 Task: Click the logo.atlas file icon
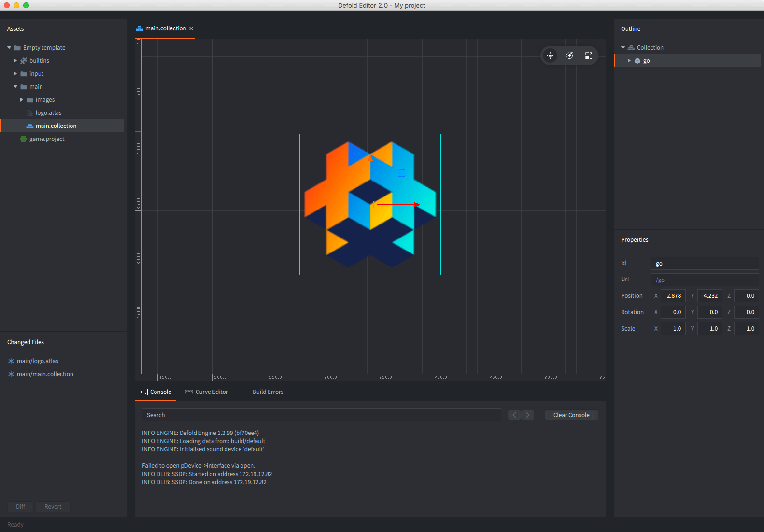[x=30, y=113]
